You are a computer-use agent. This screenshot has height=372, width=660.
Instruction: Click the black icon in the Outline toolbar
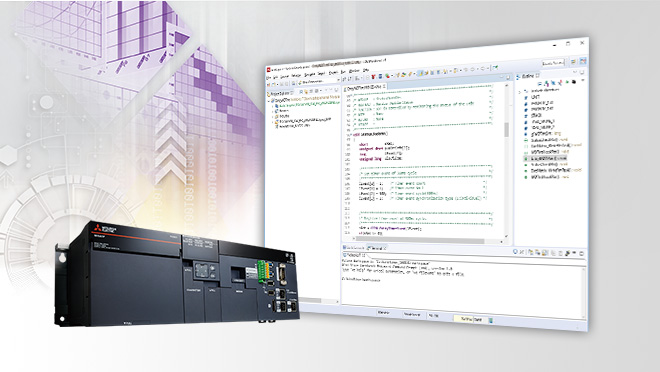574,82
